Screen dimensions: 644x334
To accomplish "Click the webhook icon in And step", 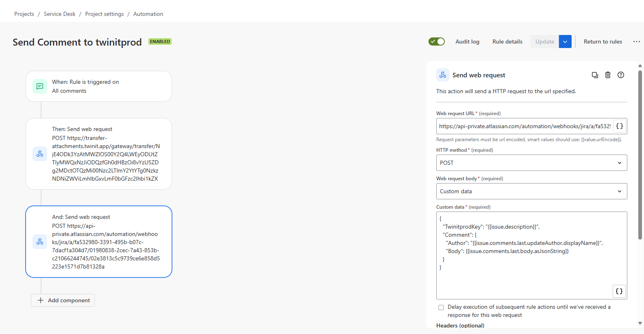I will 40,242.
